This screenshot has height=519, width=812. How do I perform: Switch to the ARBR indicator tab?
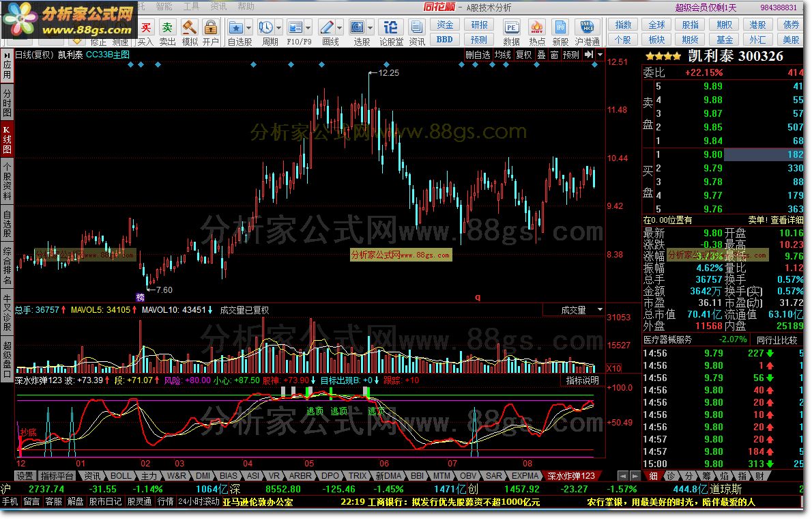[x=300, y=475]
